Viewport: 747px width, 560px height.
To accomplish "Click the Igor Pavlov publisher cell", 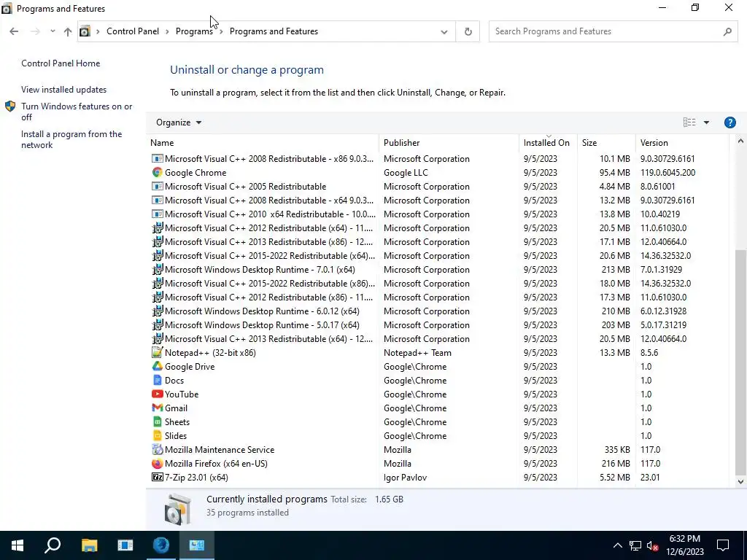I will pos(405,477).
